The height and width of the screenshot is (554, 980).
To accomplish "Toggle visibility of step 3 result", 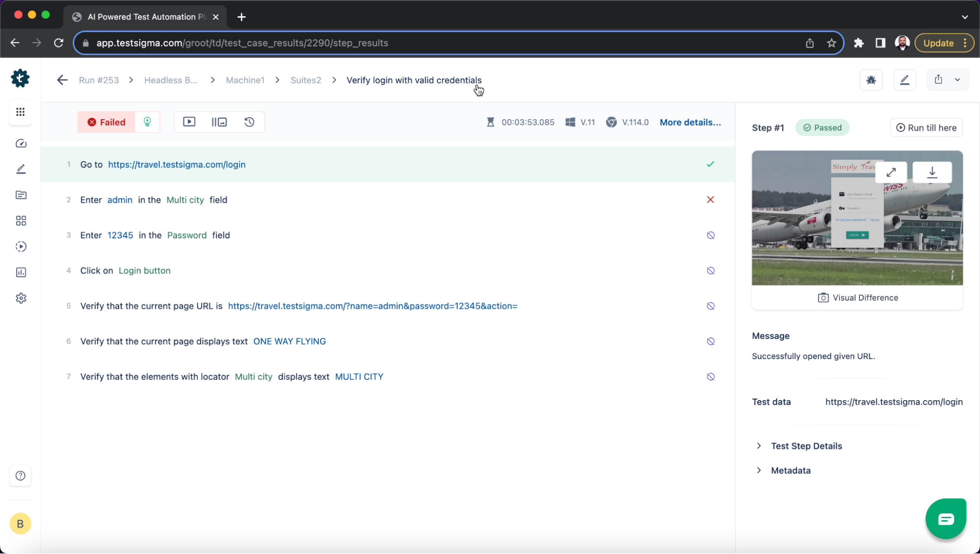I will 711,235.
